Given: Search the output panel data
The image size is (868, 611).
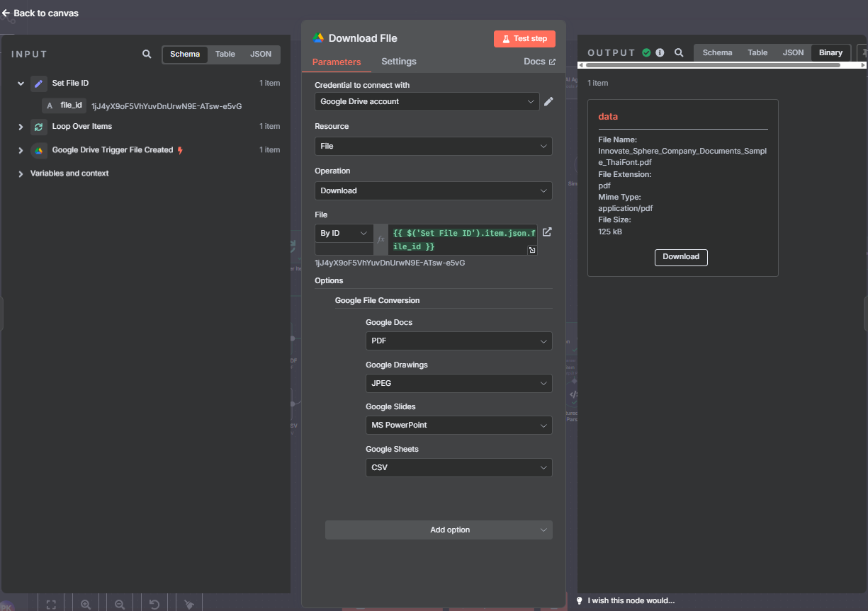Looking at the screenshot, I should 679,53.
